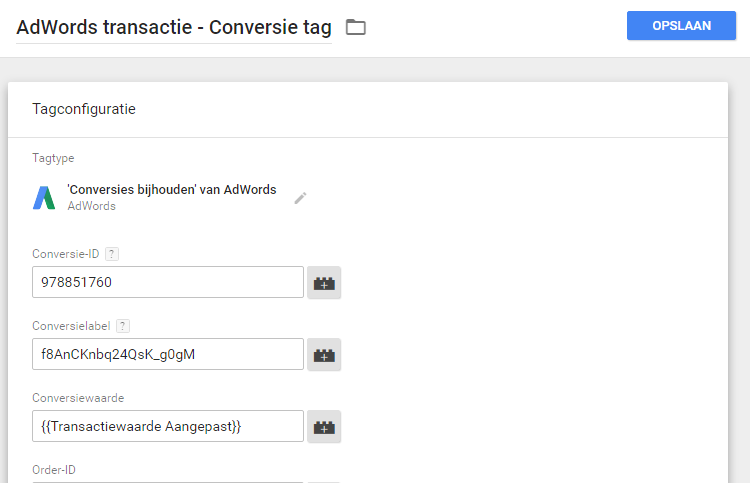Image resolution: width=750 pixels, height=483 pixels.
Task: Click the tag name title field
Action: pos(174,28)
